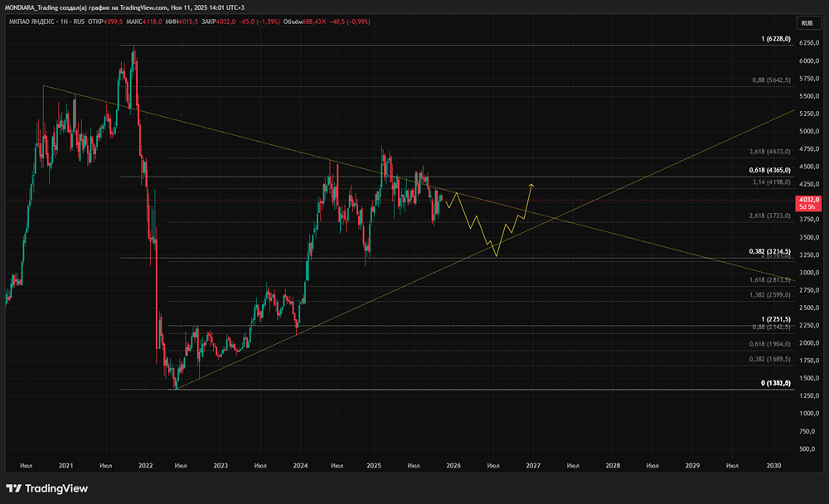
Task: Click the yellow projection arrow tip
Action: point(531,184)
